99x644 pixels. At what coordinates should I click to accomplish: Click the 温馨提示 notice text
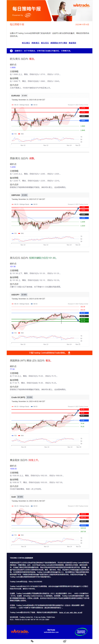point(43,51)
